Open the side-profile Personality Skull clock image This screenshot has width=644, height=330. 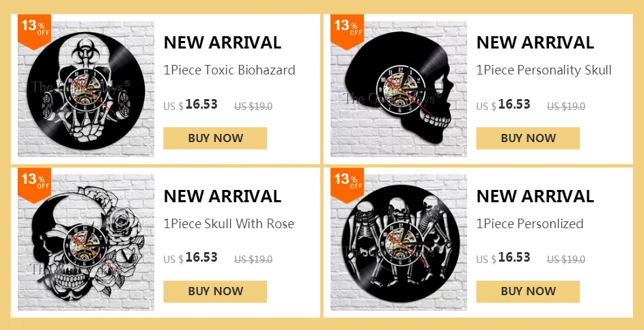tap(398, 90)
